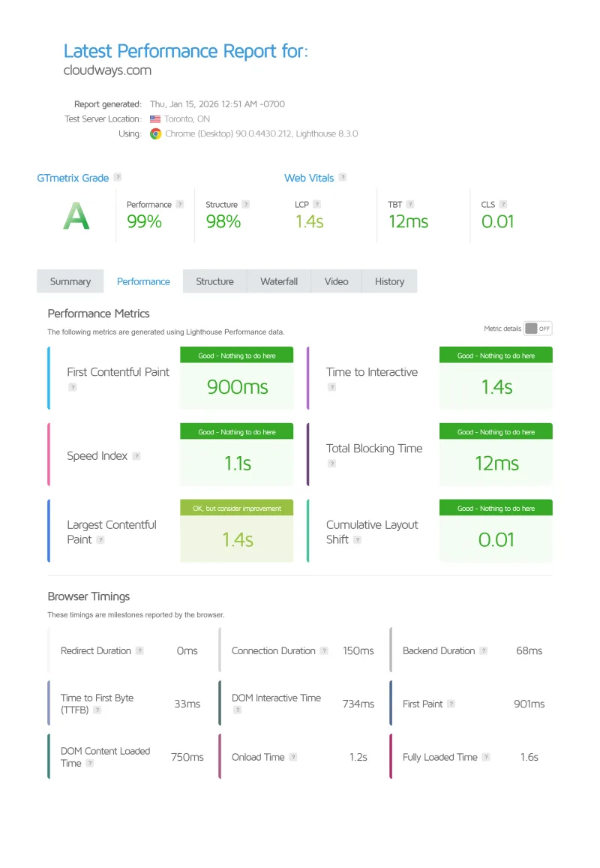
Task: Click the Performance Metrics section heading
Action: click(x=98, y=314)
